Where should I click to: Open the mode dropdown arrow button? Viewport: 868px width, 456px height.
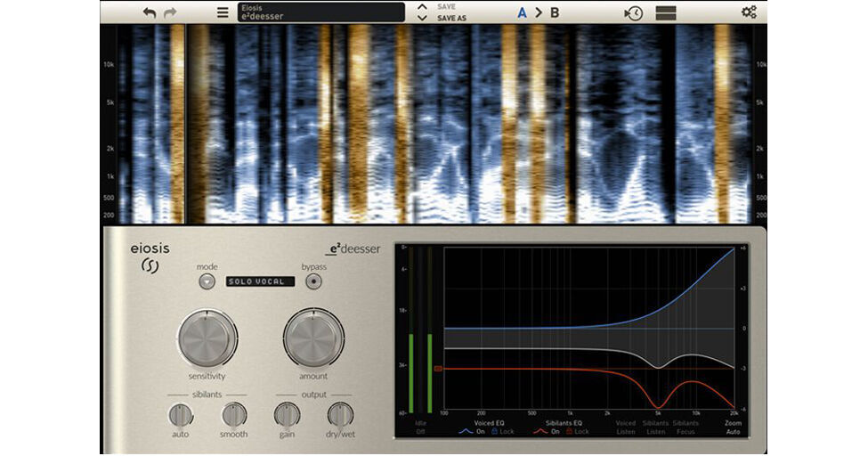coord(207,281)
